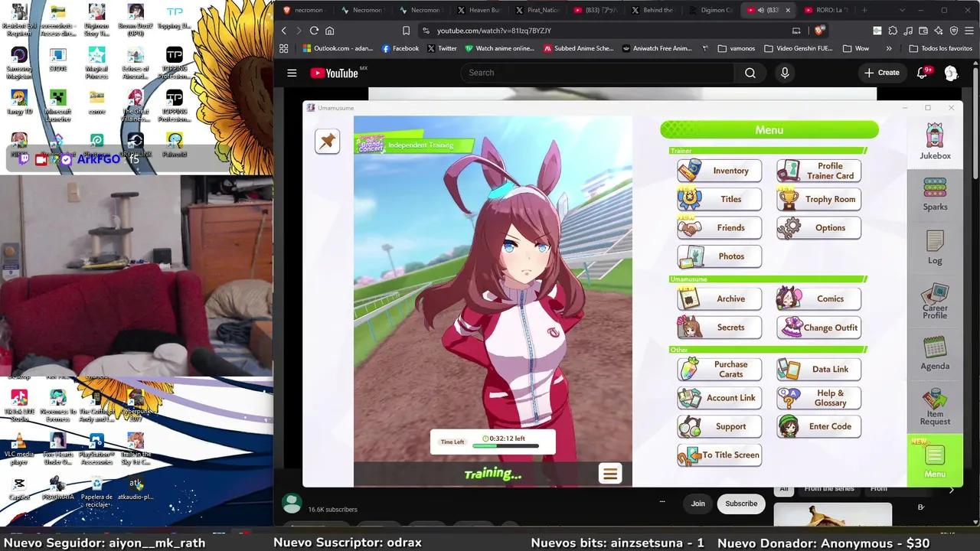This screenshot has height=551, width=980.
Task: Open the YouTube account avatar menu
Action: (951, 73)
